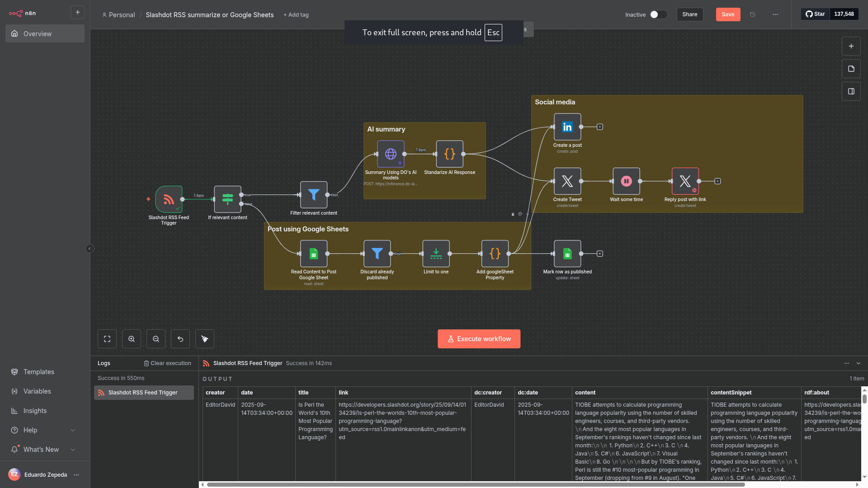Collapse the left sidebar
This screenshot has width=868, height=488.
tap(90, 249)
